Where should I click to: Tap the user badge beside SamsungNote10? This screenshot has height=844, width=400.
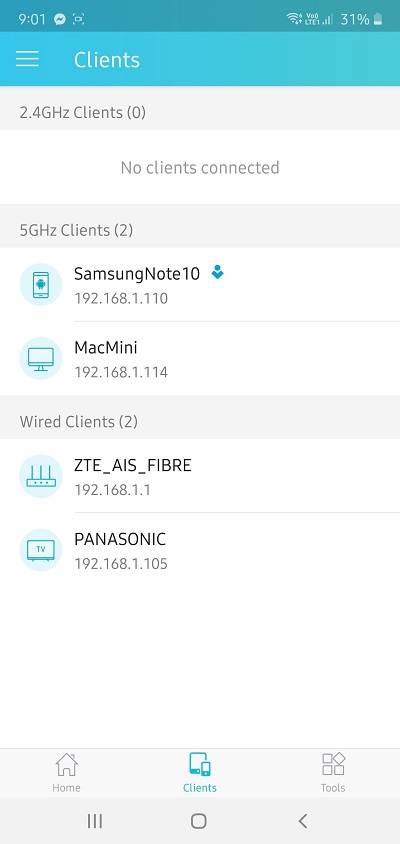pyautogui.click(x=217, y=273)
